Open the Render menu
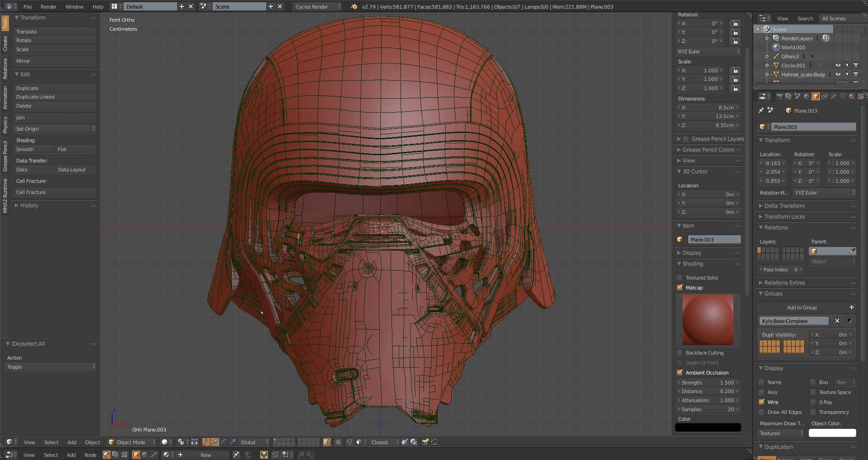The width and height of the screenshot is (868, 460). [49, 7]
